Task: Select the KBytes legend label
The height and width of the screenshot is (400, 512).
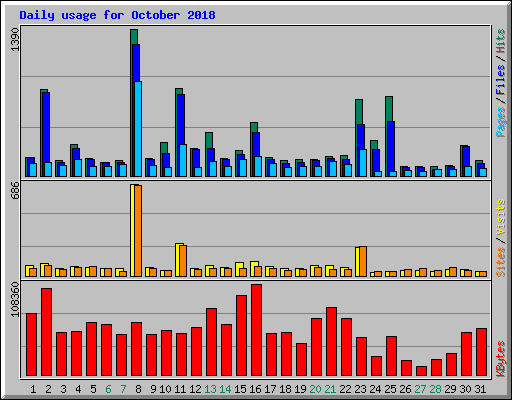Action: pos(501,359)
